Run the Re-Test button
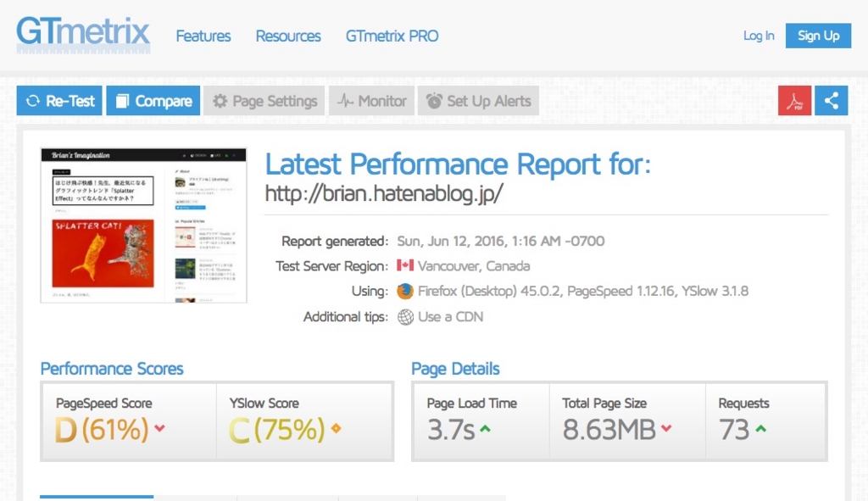Viewport: 868px width, 501px height. tap(59, 101)
